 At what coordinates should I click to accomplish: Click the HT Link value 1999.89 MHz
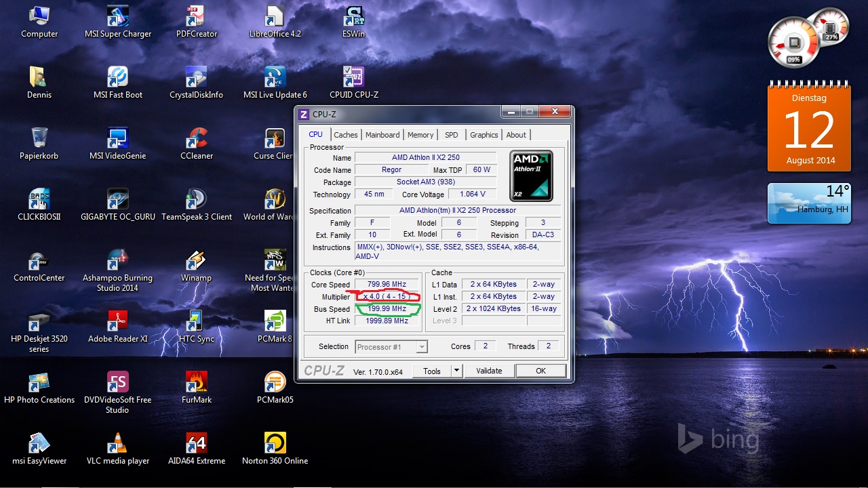coord(387,321)
